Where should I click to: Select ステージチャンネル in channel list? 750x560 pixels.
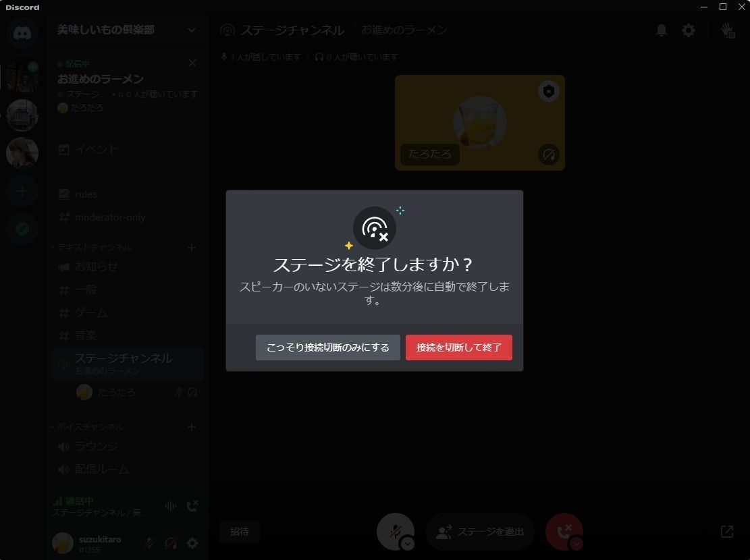click(x=127, y=364)
